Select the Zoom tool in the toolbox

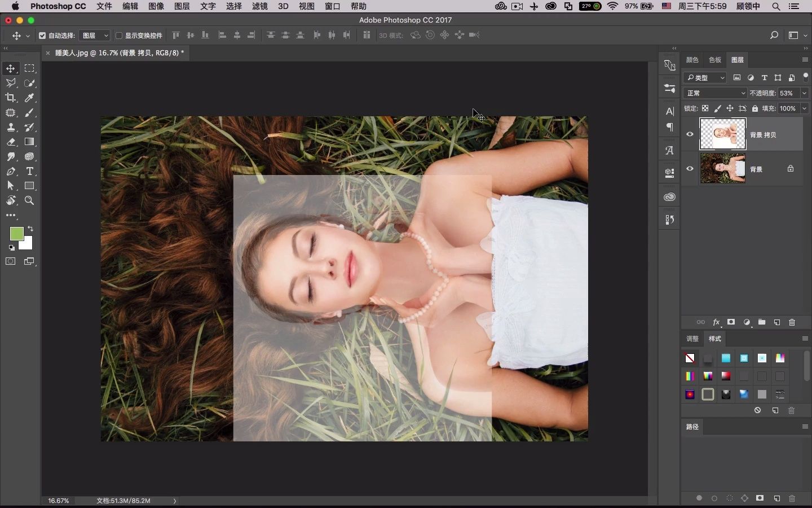(x=29, y=200)
